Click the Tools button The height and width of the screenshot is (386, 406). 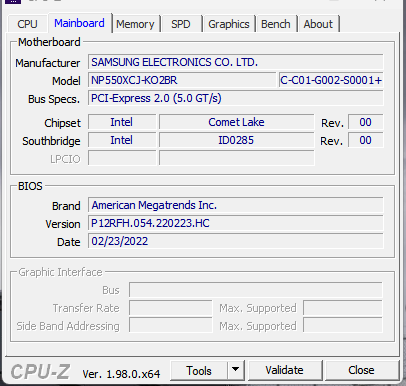(x=199, y=370)
